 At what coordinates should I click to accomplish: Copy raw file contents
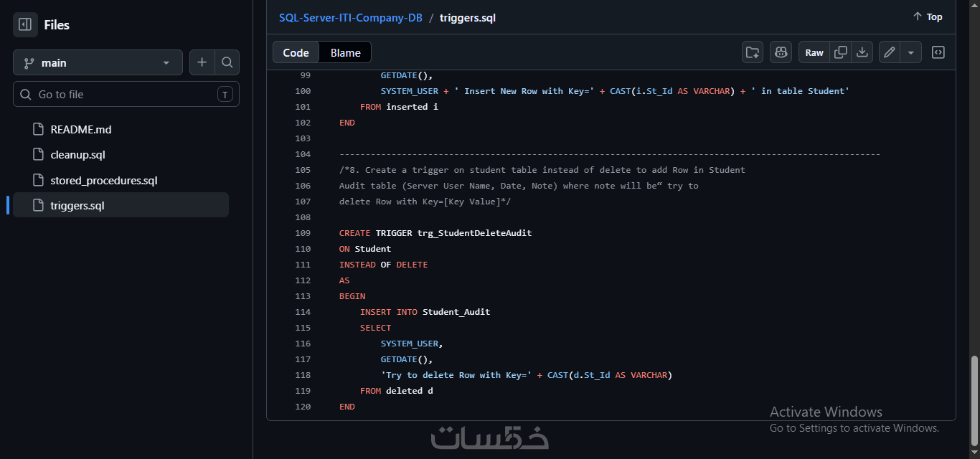[x=841, y=52]
